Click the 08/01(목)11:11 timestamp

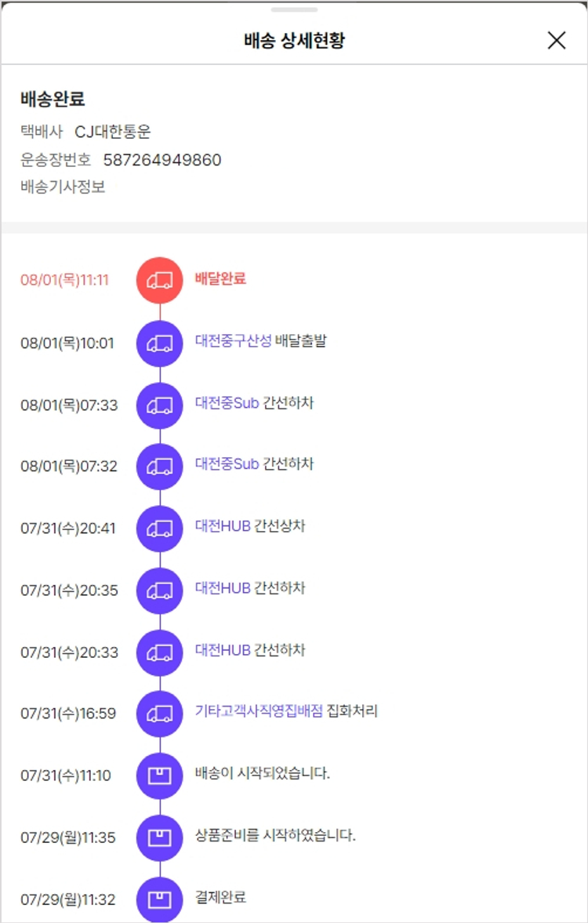tap(64, 281)
